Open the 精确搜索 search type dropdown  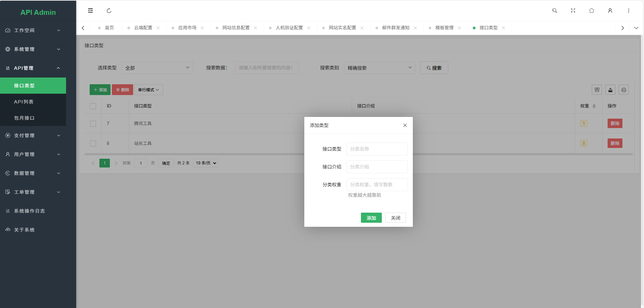point(379,68)
